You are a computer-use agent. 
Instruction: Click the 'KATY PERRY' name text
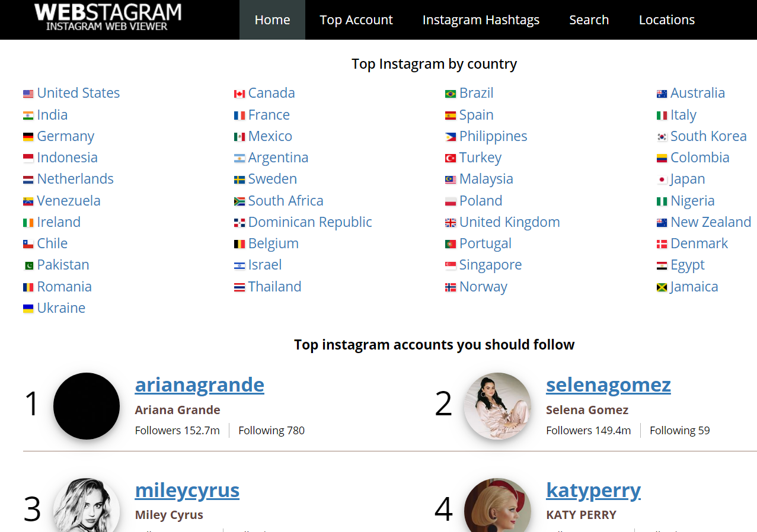click(581, 515)
